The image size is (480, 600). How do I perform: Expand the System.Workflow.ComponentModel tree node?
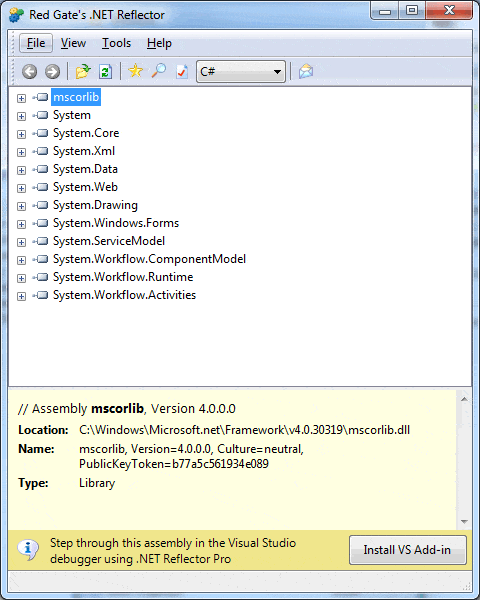point(21,260)
